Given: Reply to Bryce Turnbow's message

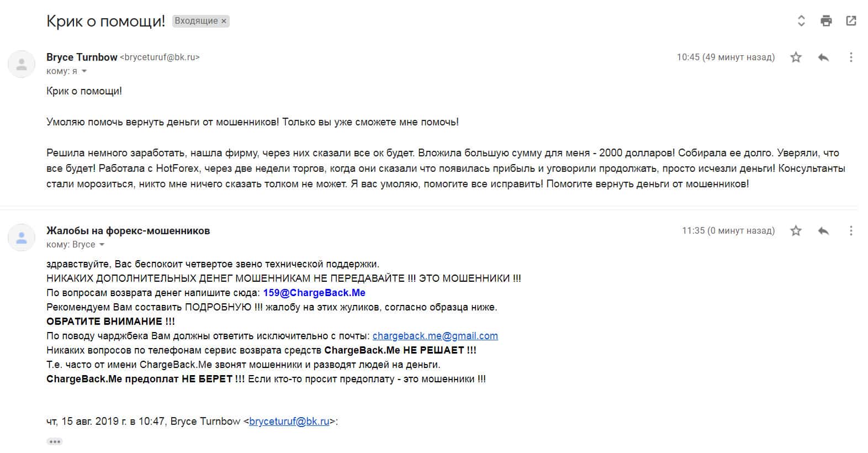Looking at the screenshot, I should [823, 57].
